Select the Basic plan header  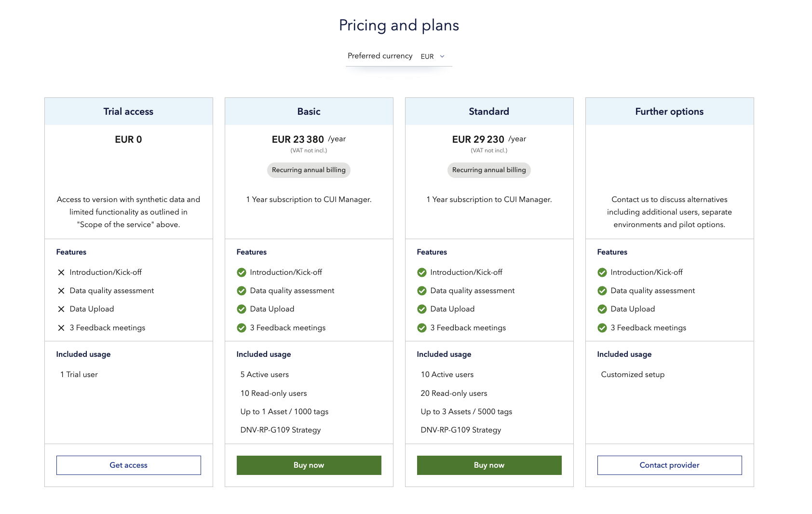pos(309,111)
